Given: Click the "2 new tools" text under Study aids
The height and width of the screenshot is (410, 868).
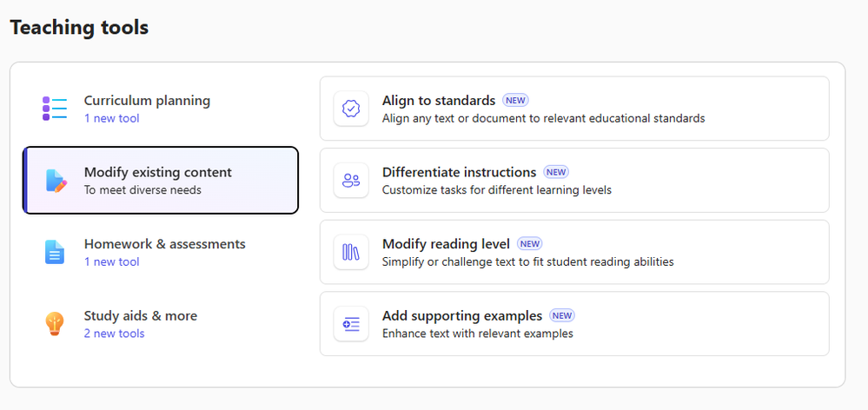Looking at the screenshot, I should tap(114, 334).
